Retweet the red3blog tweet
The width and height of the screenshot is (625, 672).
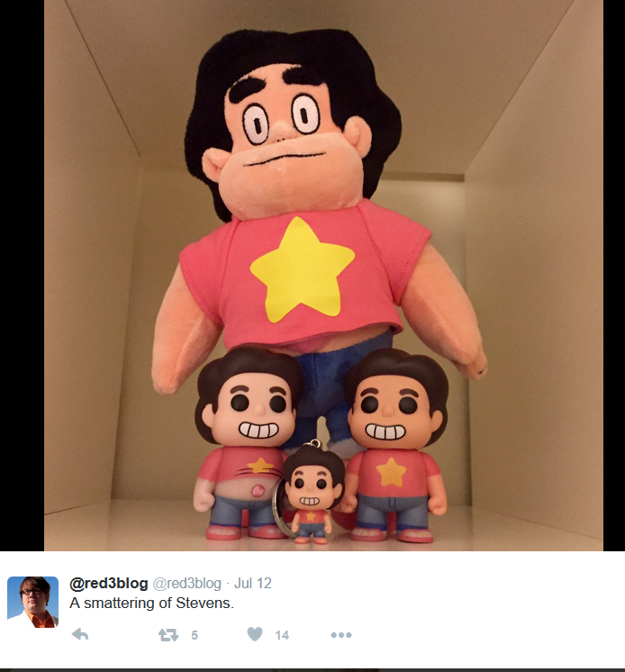pos(168,635)
